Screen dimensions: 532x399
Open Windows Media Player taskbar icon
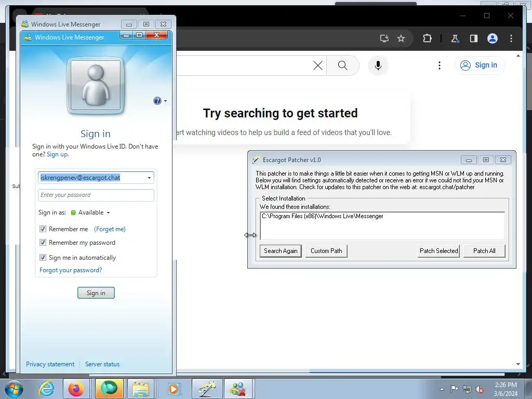pyautogui.click(x=174, y=389)
